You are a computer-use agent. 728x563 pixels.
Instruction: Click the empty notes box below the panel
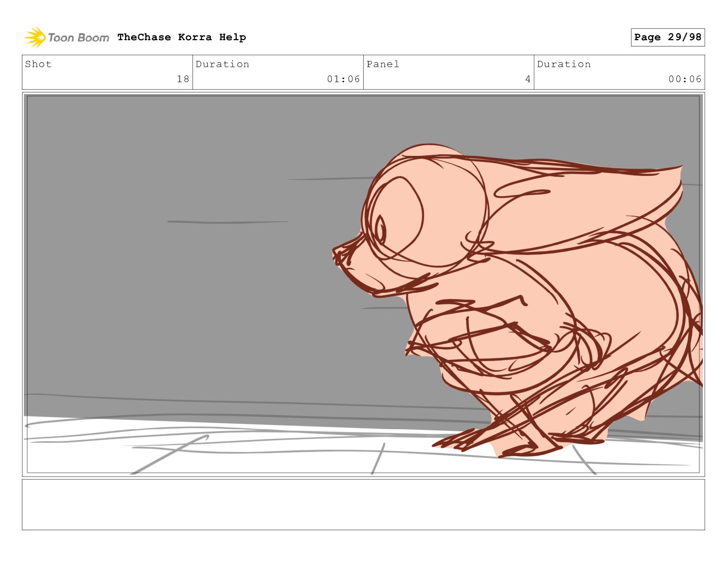(363, 505)
